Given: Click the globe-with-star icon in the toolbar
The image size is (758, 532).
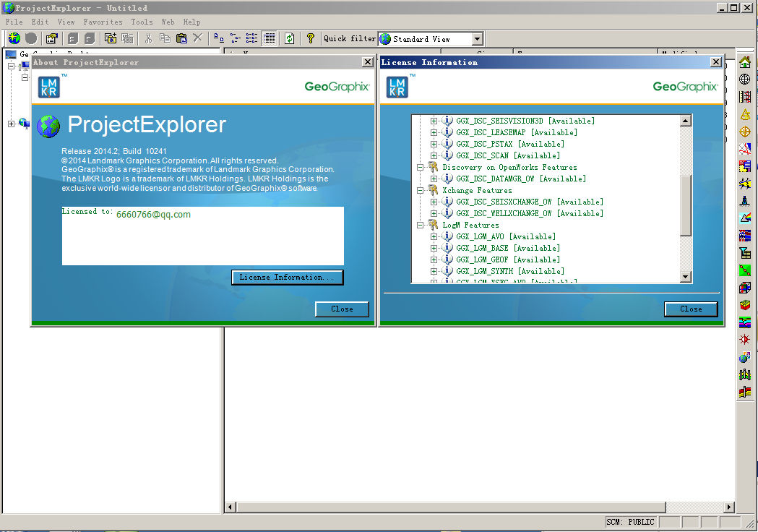Looking at the screenshot, I should [x=14, y=38].
